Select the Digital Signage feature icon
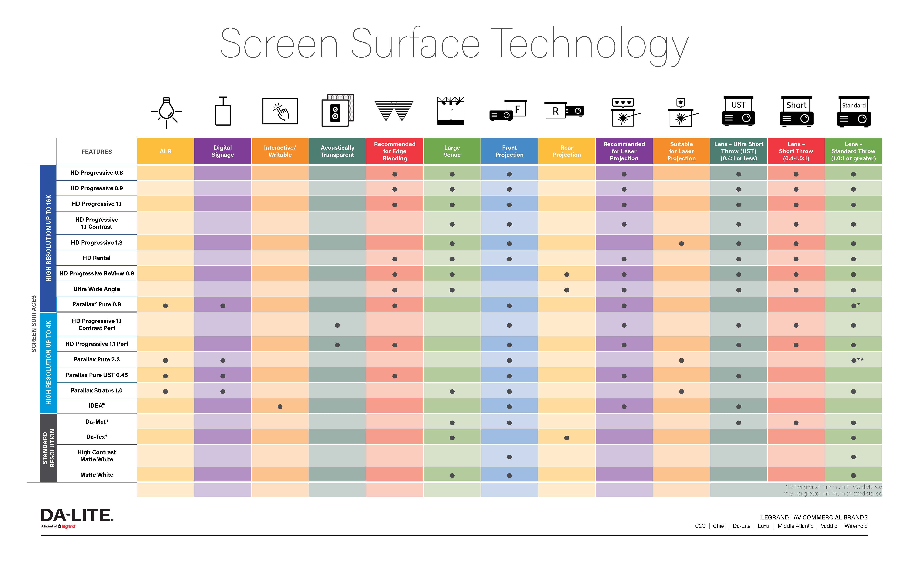 (x=222, y=116)
